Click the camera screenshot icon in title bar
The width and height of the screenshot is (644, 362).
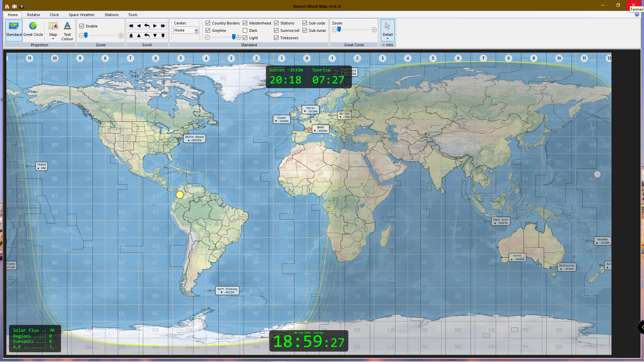pos(22,6)
